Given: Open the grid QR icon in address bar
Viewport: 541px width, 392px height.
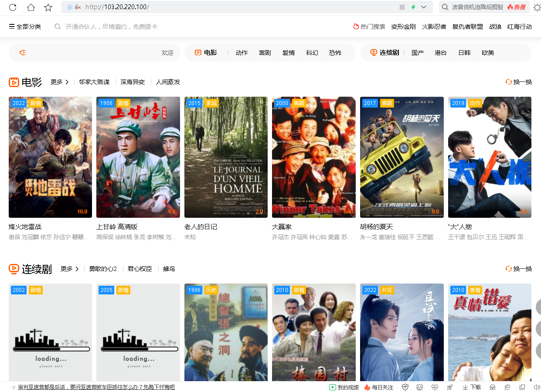Looking at the screenshot, I should click(402, 7).
